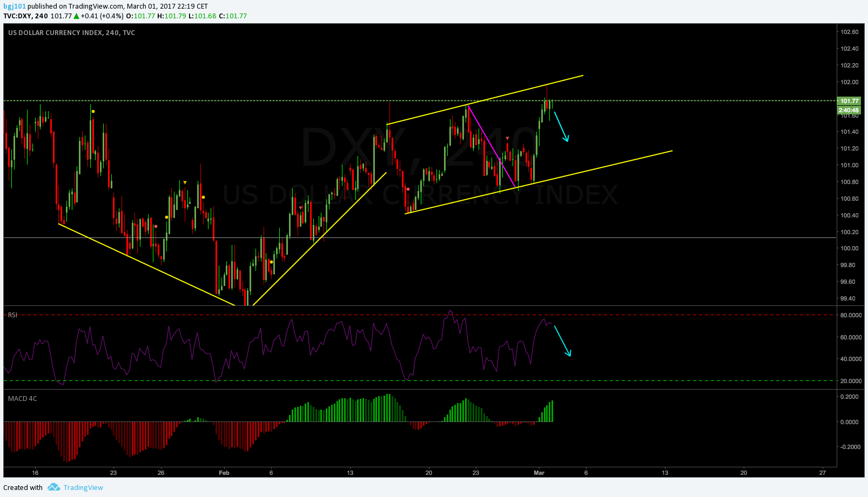The height and width of the screenshot is (497, 868).
Task: Click the H:101.79 high value
Action: point(172,16)
